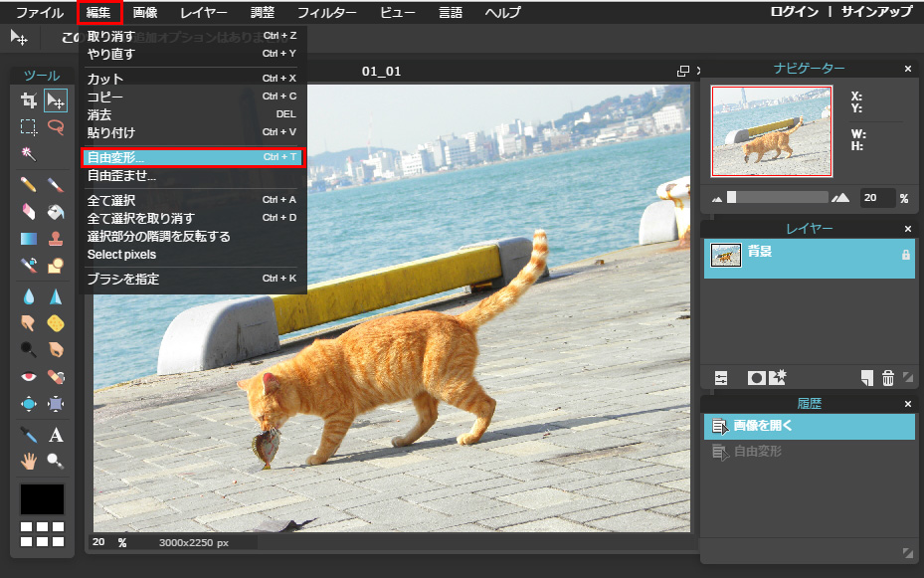Add a layer mask in Layers panel
The image size is (924, 578).
click(756, 378)
